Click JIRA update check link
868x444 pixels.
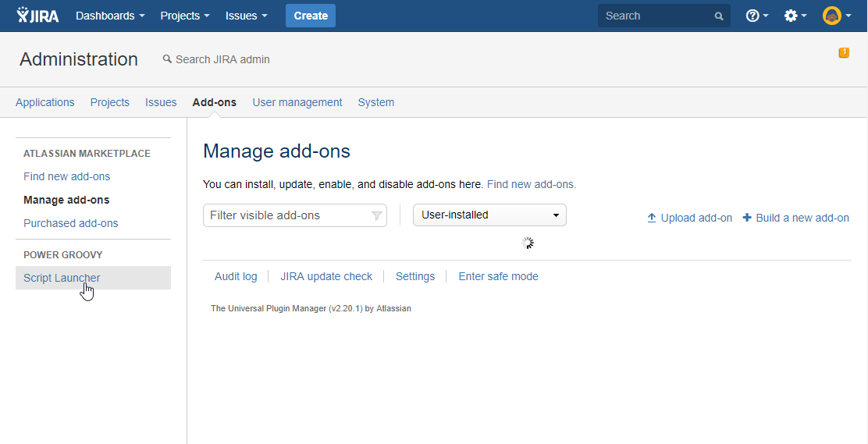[x=326, y=276]
